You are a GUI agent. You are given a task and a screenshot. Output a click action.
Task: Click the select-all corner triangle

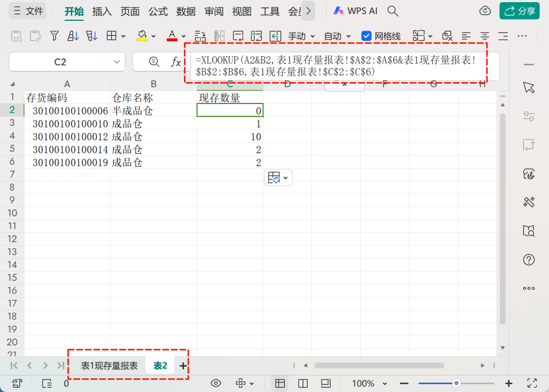pyautogui.click(x=13, y=84)
